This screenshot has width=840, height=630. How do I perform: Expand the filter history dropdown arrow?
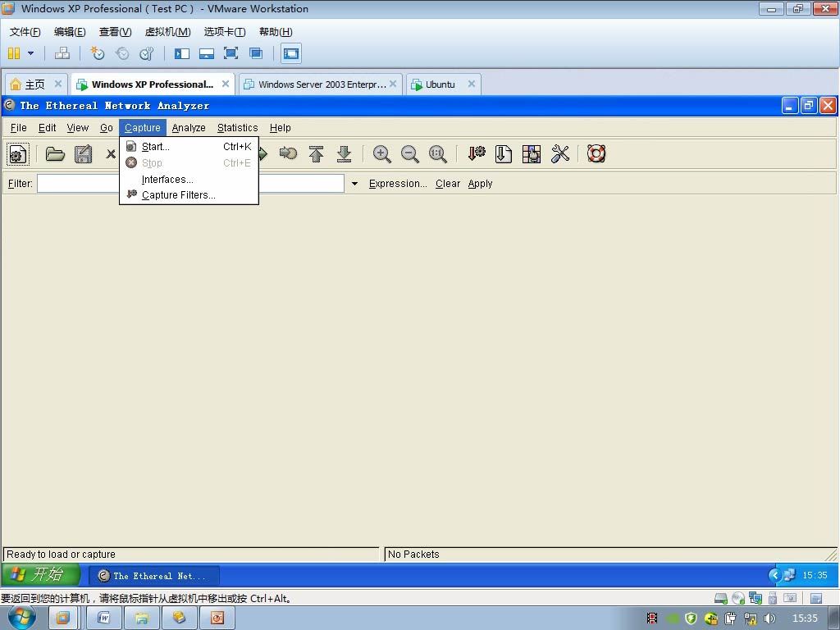click(354, 184)
